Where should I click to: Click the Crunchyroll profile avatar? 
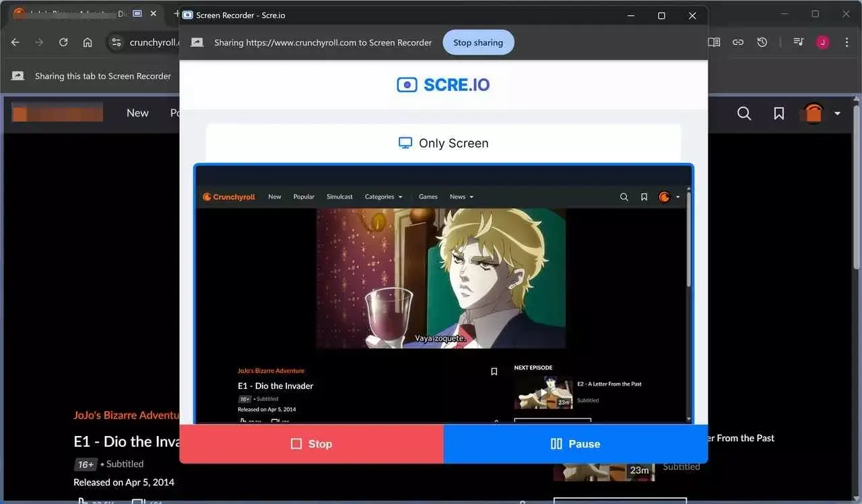click(814, 113)
